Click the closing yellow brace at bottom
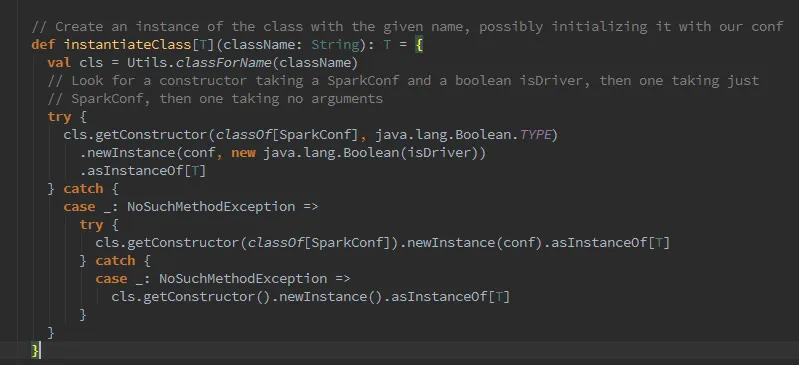 (x=35, y=350)
